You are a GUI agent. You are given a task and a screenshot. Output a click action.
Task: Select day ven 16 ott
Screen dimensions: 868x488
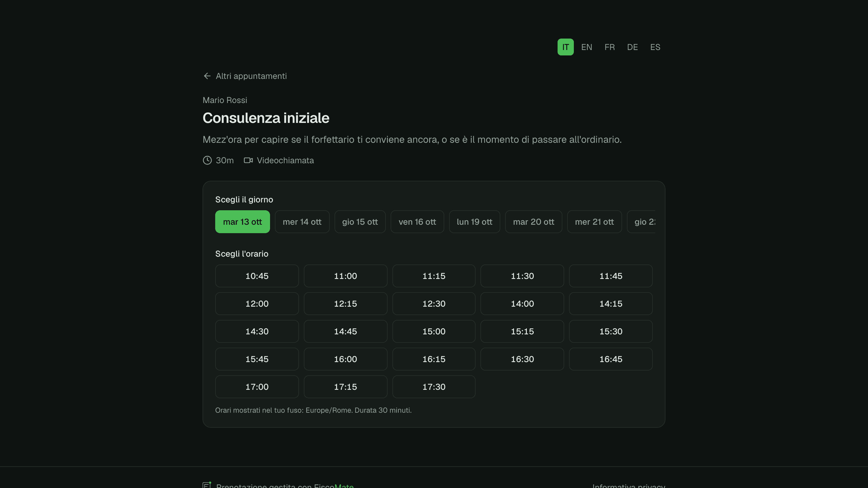[x=417, y=222]
